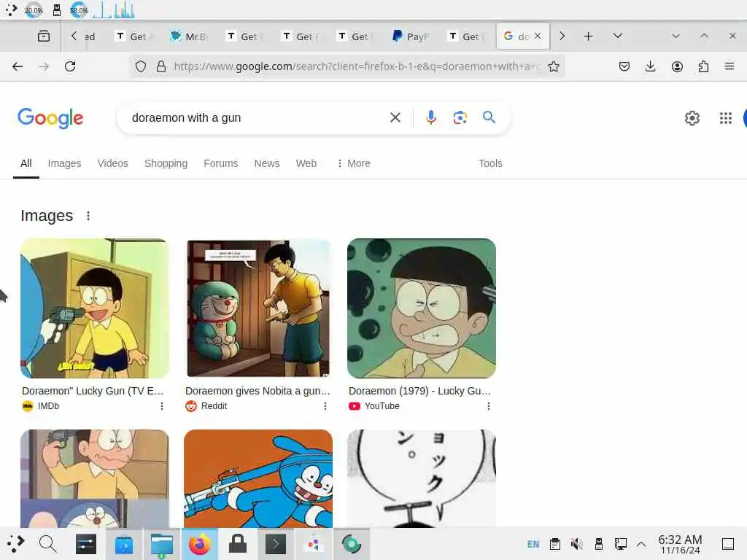This screenshot has width=747, height=560.
Task: Open the manga panel thumbnail
Action: [422, 478]
